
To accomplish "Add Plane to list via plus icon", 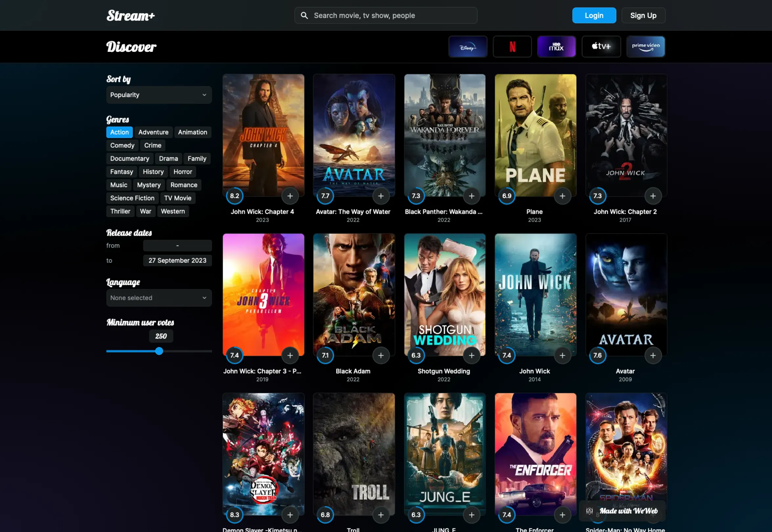I will point(562,196).
